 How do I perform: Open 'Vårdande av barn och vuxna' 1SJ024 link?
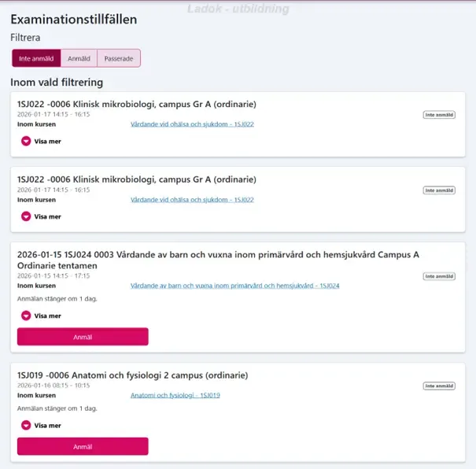(x=234, y=286)
